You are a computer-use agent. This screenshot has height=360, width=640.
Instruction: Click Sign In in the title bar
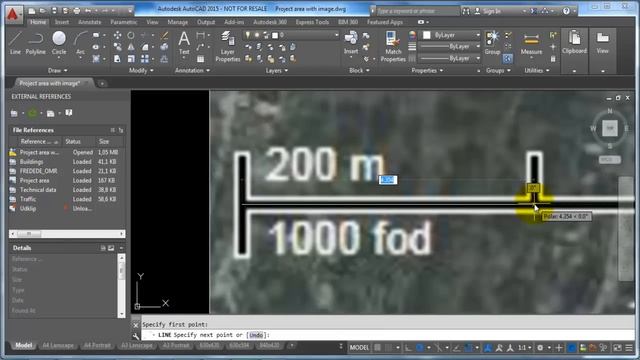point(491,11)
